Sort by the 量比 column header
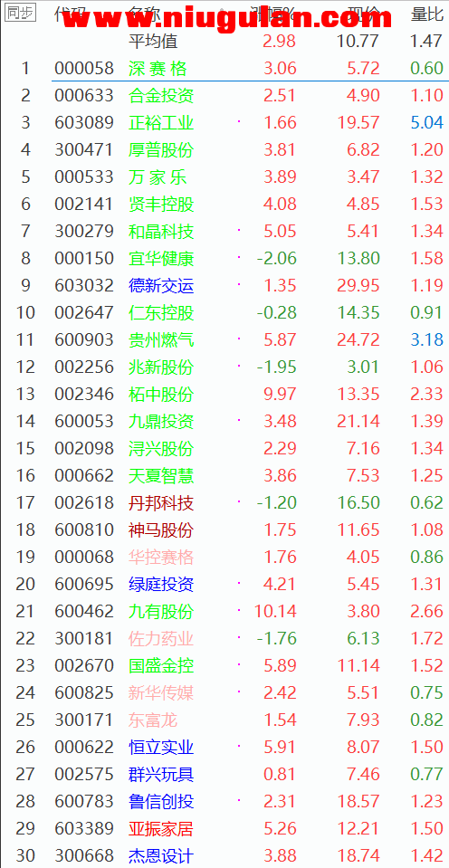Screen dimensions: 449x868 point(427,14)
